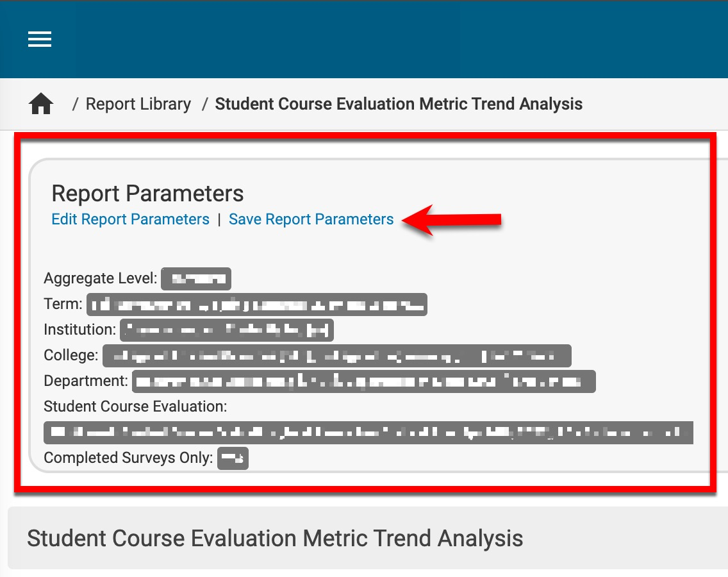The height and width of the screenshot is (577, 728).
Task: Click Save Report Parameters link
Action: coord(311,219)
